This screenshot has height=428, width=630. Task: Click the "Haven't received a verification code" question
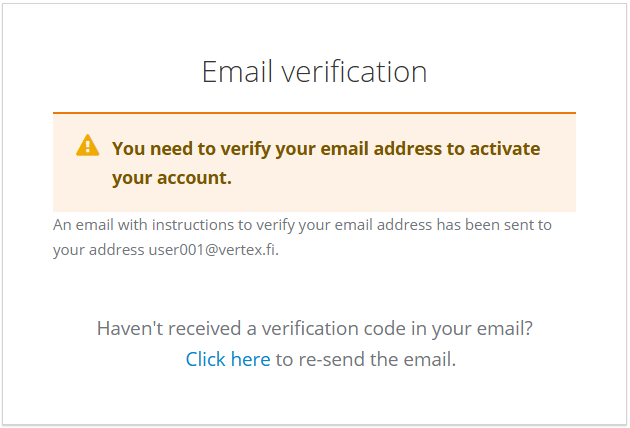(x=314, y=329)
